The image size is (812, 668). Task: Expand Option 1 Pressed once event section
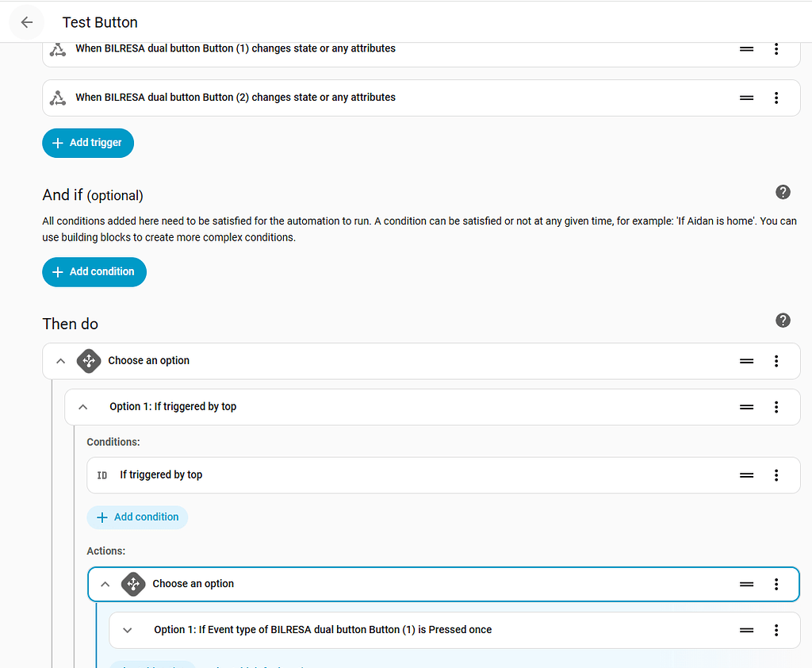127,630
